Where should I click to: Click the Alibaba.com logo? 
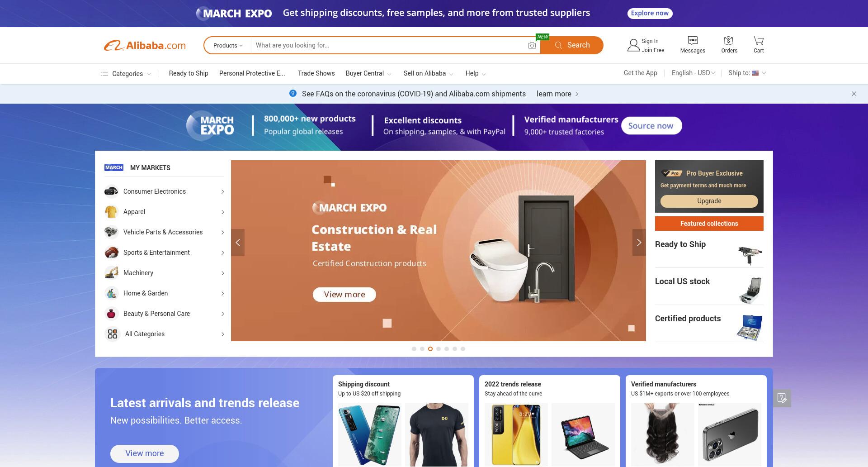tap(145, 45)
